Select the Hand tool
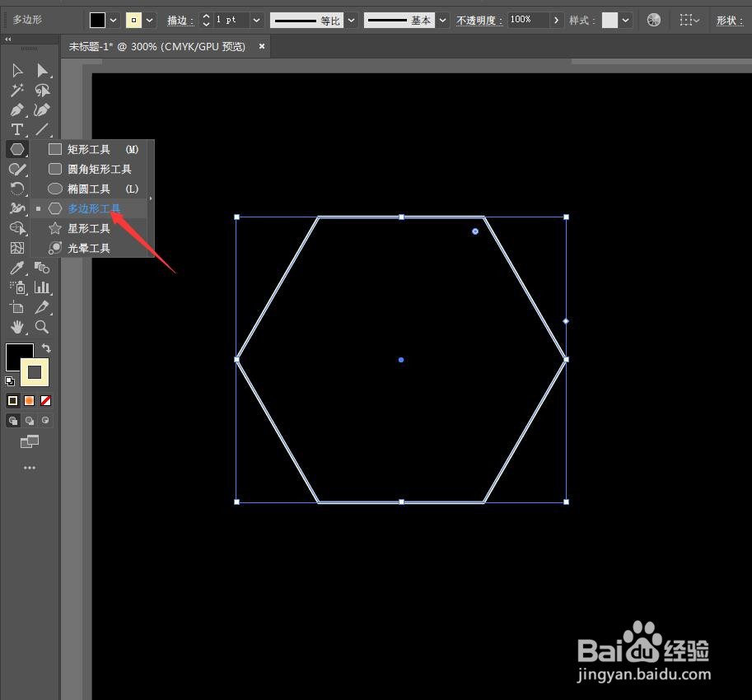This screenshot has height=700, width=752. coord(17,327)
